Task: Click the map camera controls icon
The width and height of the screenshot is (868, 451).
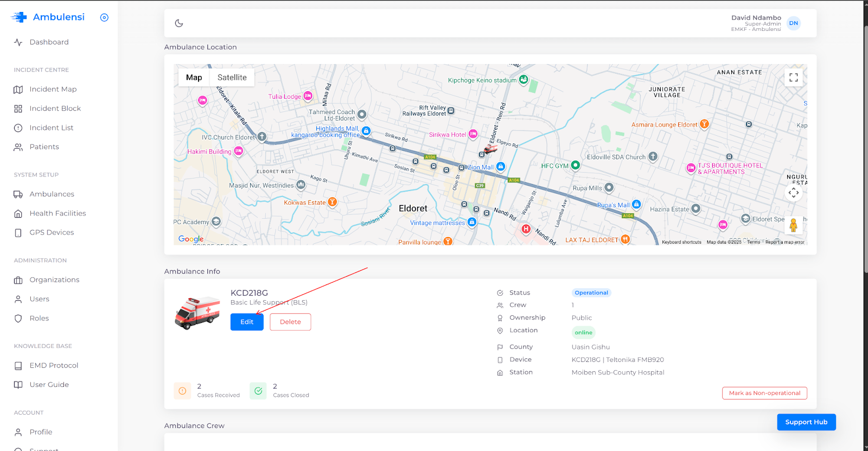Action: pyautogui.click(x=793, y=193)
